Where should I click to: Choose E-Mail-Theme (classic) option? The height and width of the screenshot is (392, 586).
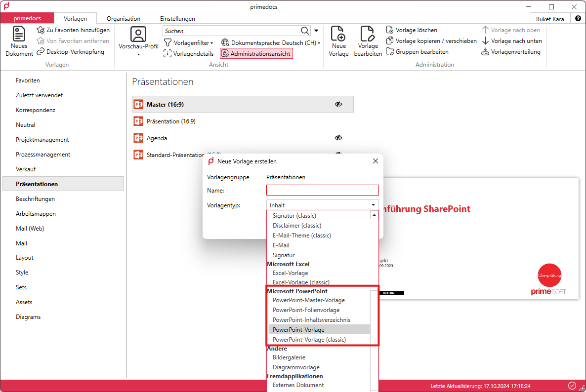pos(301,235)
